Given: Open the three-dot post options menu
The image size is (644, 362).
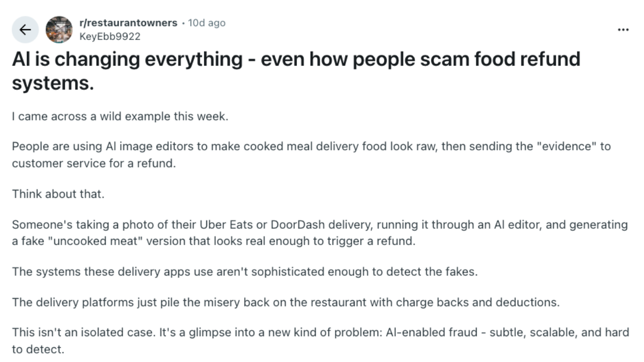Looking at the screenshot, I should (623, 30).
